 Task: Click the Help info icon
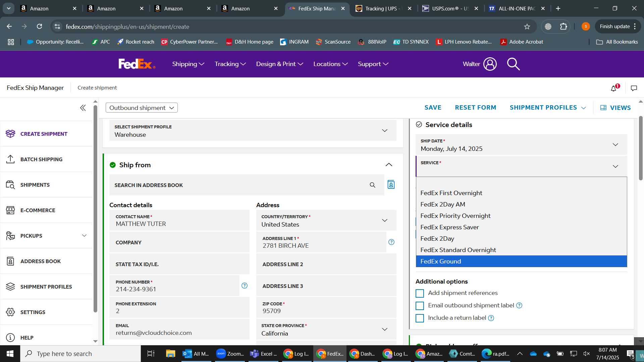[10, 338]
